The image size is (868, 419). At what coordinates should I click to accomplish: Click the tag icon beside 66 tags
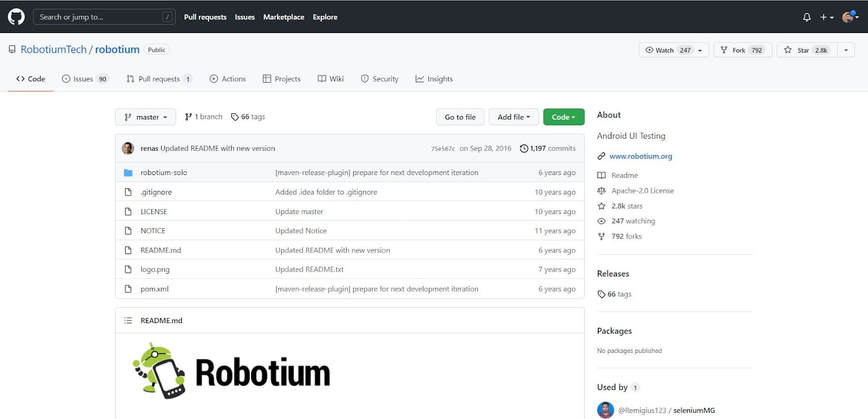[x=235, y=117]
